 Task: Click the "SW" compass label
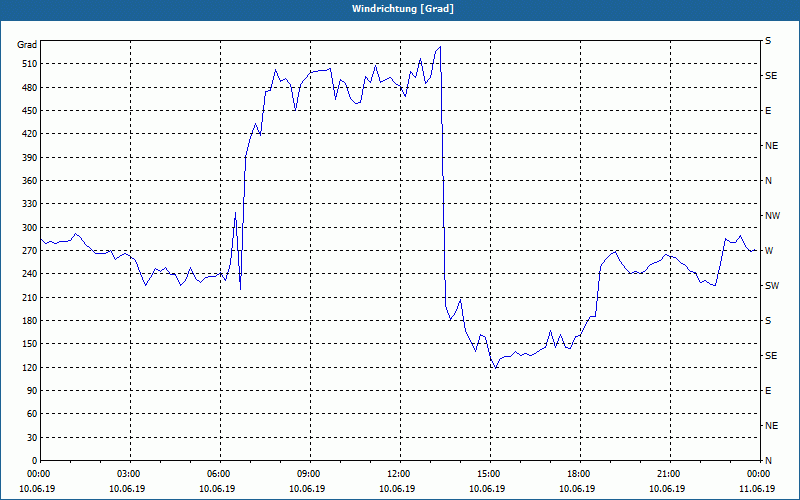click(x=772, y=286)
